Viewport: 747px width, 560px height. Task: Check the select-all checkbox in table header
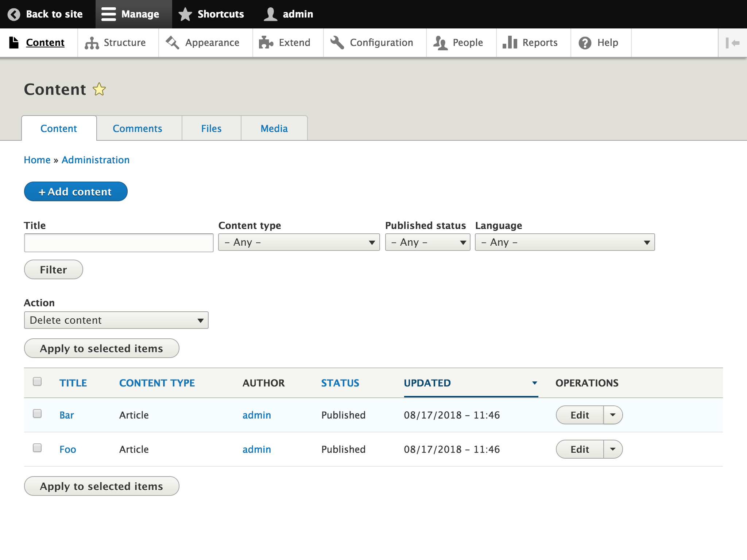click(37, 381)
